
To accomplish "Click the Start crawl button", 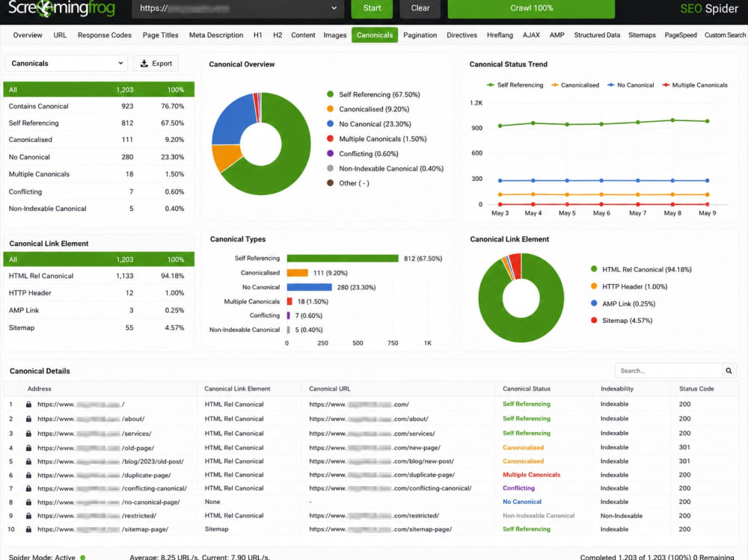I will click(x=372, y=8).
